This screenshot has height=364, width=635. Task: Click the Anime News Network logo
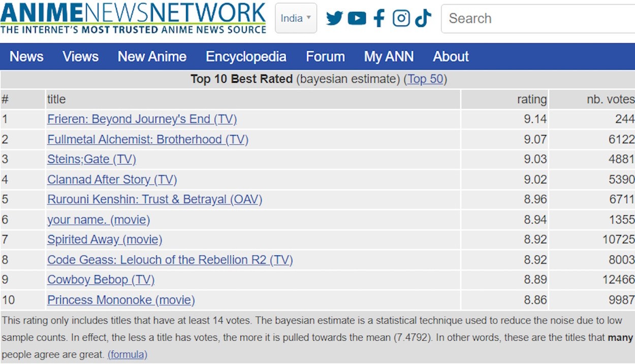coord(133,18)
